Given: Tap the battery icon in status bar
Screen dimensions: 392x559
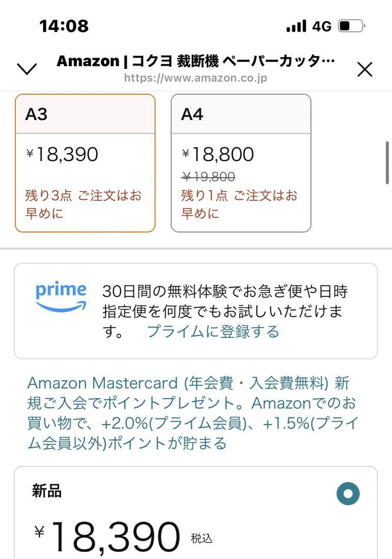Looking at the screenshot, I should (352, 26).
